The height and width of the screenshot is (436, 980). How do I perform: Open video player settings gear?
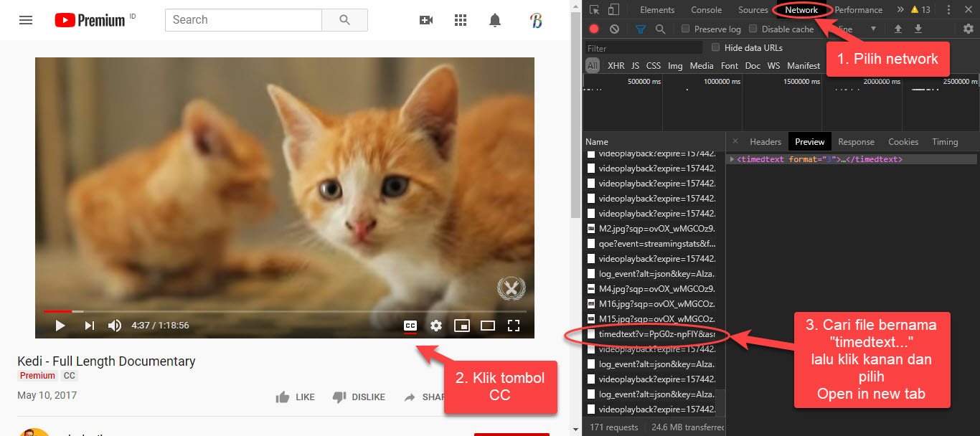click(436, 326)
